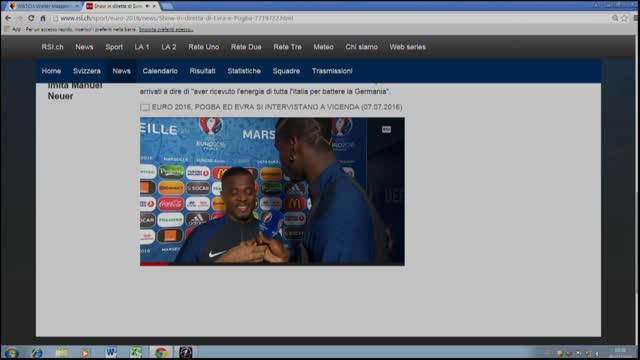
Task: Select News in the blue menu
Action: pyautogui.click(x=122, y=71)
